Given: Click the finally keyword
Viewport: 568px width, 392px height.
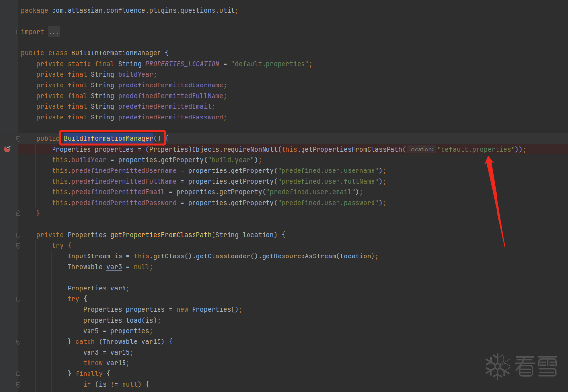Looking at the screenshot, I should point(89,374).
